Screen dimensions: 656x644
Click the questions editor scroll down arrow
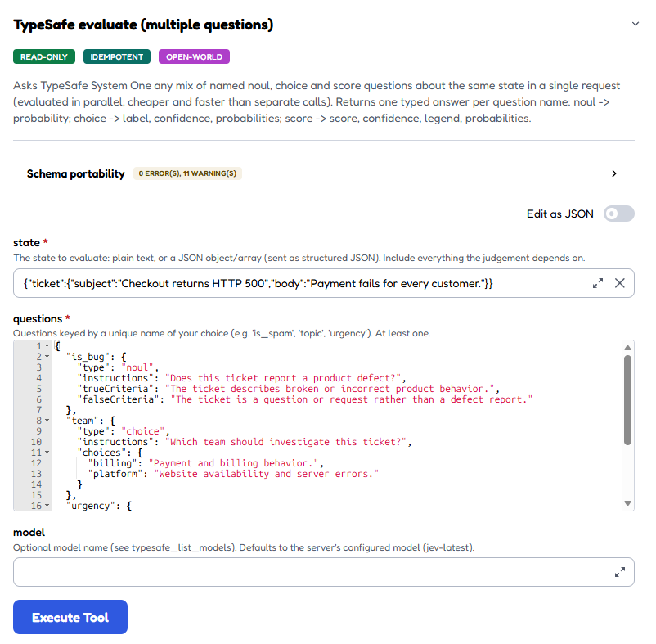point(627,503)
